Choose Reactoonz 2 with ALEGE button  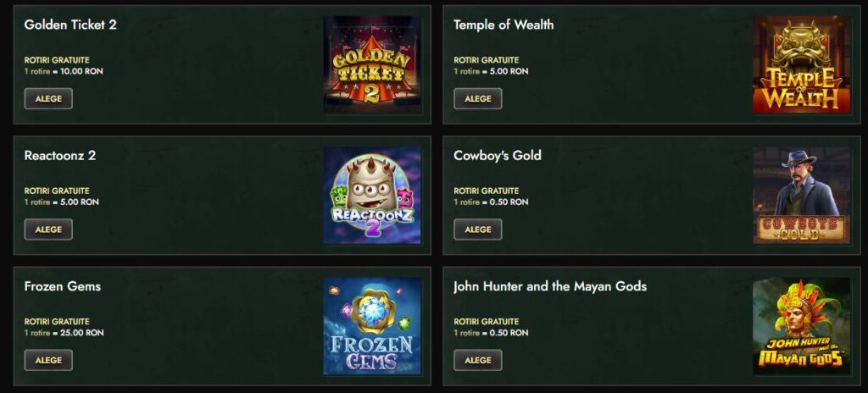(x=48, y=230)
